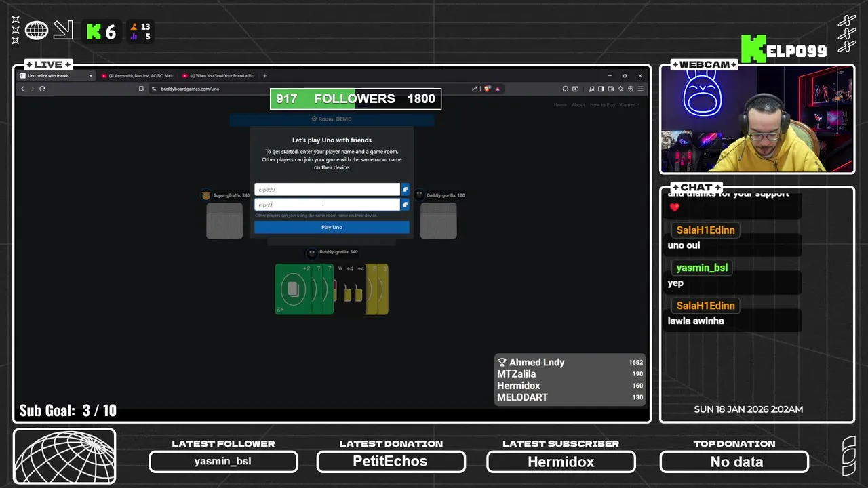Click the 917 FOLLOWERS 1800 progress bar

pyautogui.click(x=355, y=99)
